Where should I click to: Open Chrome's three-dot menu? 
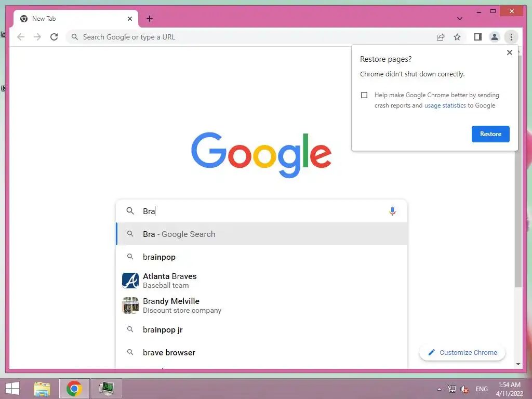511,37
